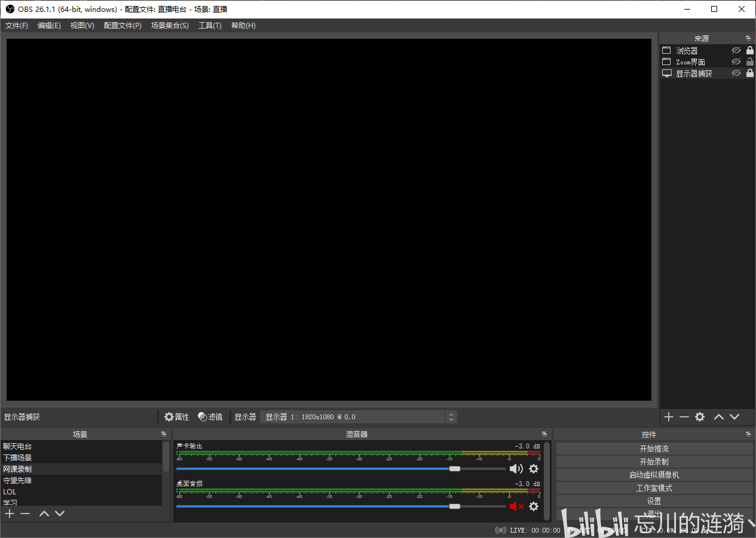This screenshot has width=756, height=538.
Task: Add a new source with plus icon
Action: coord(669,417)
